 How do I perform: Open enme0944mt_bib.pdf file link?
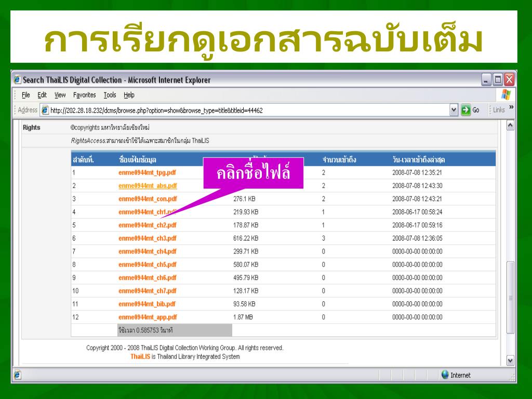[x=147, y=304]
